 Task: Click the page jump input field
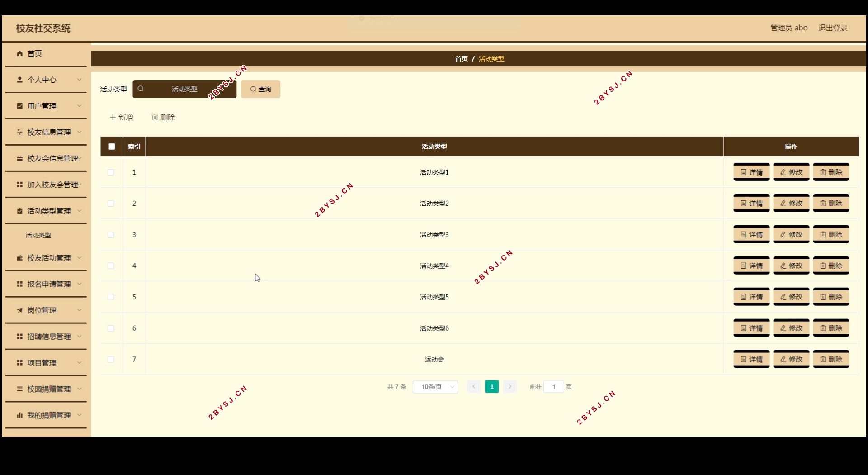click(553, 387)
